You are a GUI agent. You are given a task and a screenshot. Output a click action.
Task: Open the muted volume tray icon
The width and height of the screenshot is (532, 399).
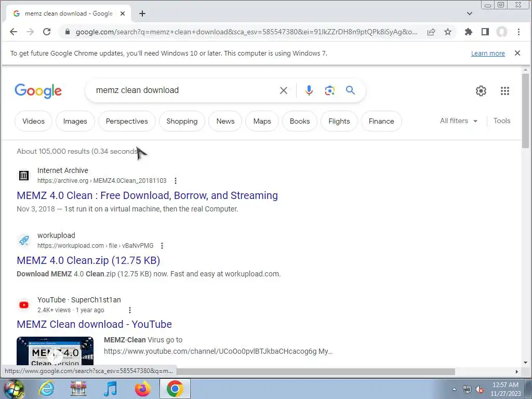click(x=480, y=390)
